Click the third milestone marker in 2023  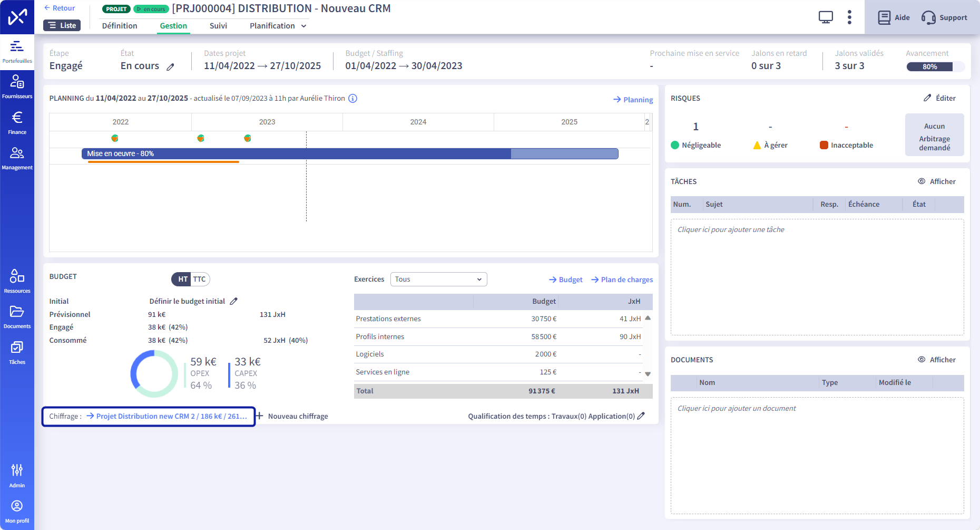click(x=248, y=138)
